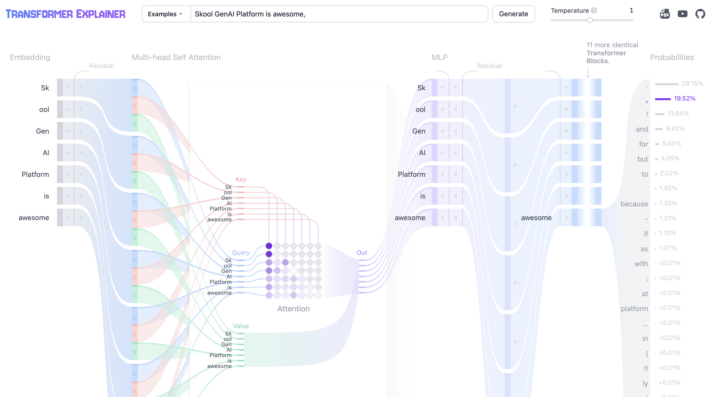Image resolution: width=720 pixels, height=397 pixels.
Task: Click 'to' in the Probabilities list
Action: coord(645,174)
